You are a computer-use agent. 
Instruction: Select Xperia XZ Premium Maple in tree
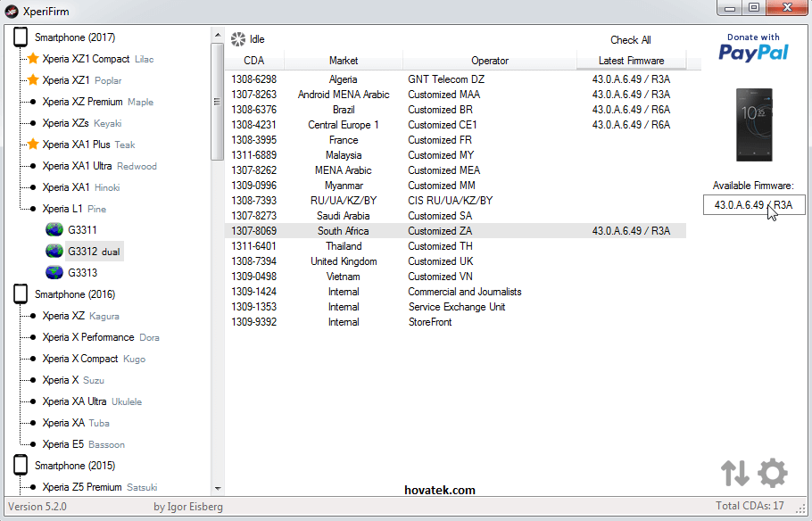tap(98, 102)
